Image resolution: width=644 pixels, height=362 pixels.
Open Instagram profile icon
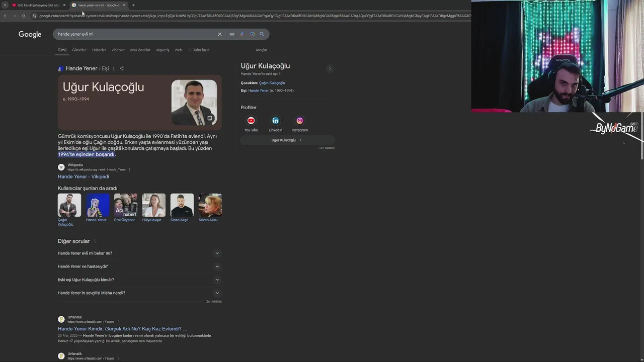[x=300, y=121]
